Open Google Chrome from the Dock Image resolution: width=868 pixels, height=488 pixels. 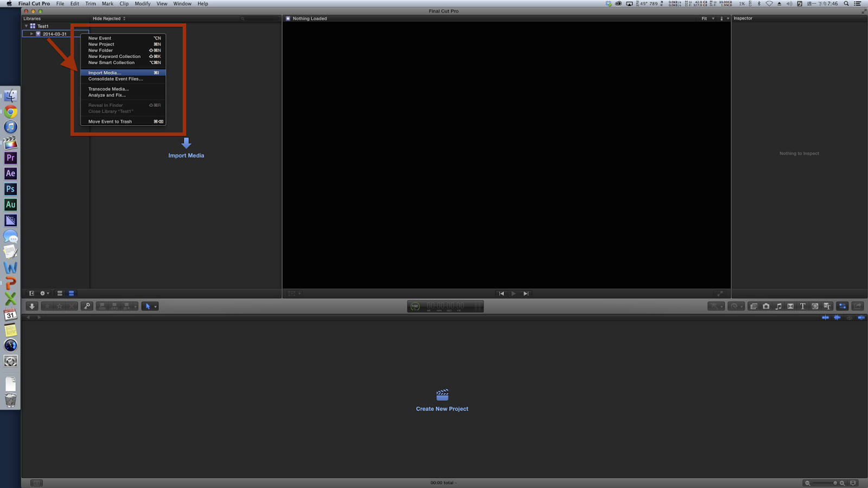click(10, 112)
